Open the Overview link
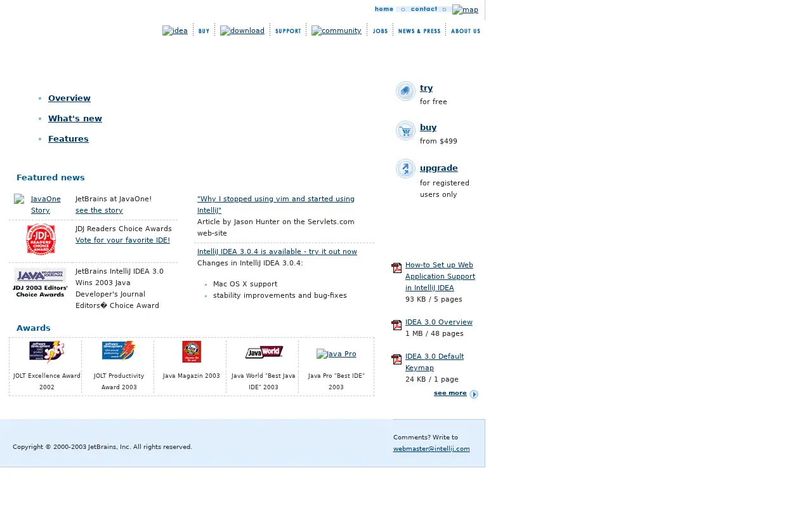The height and width of the screenshot is (508, 812). tap(69, 98)
